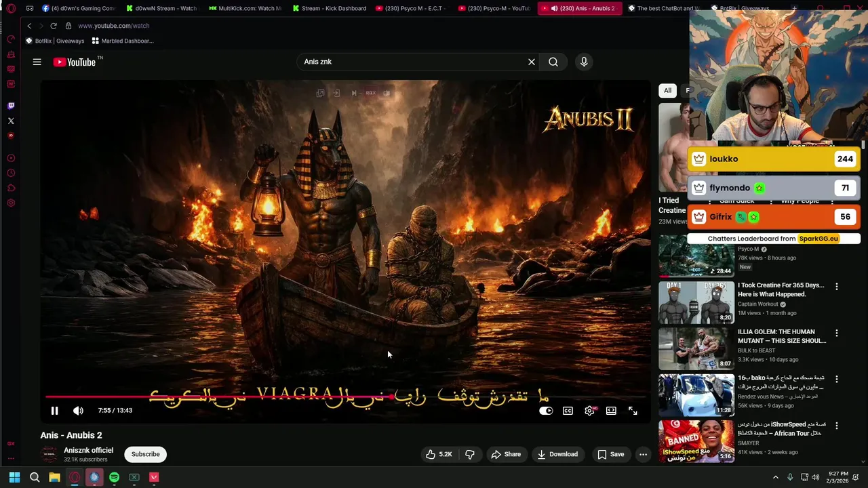Screen dimensions: 868x488
Task: Open File Explorer from the taskbar
Action: click(54, 477)
